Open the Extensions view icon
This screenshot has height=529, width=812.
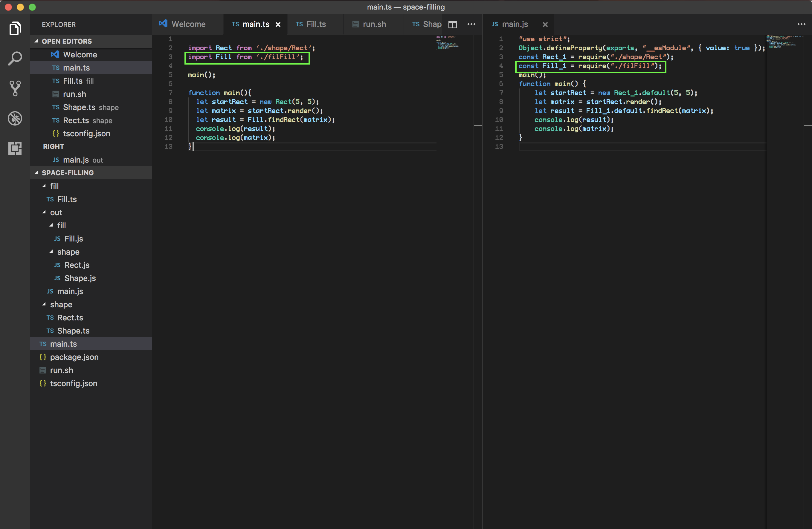(x=15, y=148)
